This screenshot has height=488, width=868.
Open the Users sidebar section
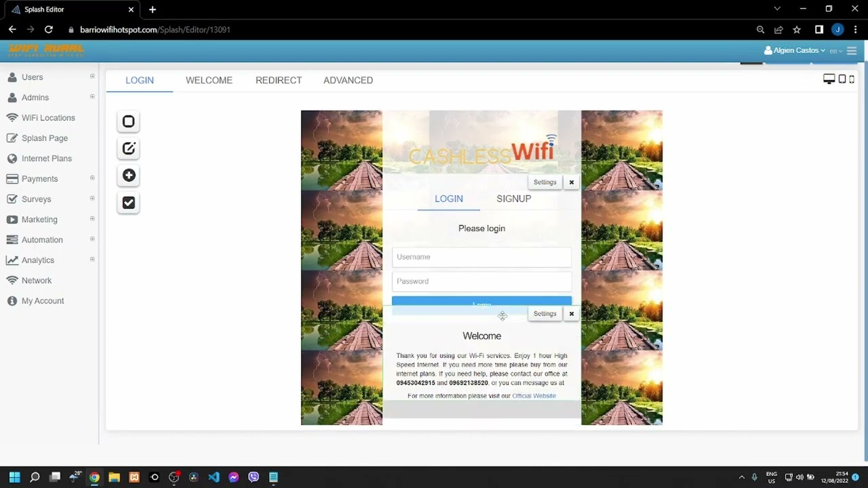(33, 77)
